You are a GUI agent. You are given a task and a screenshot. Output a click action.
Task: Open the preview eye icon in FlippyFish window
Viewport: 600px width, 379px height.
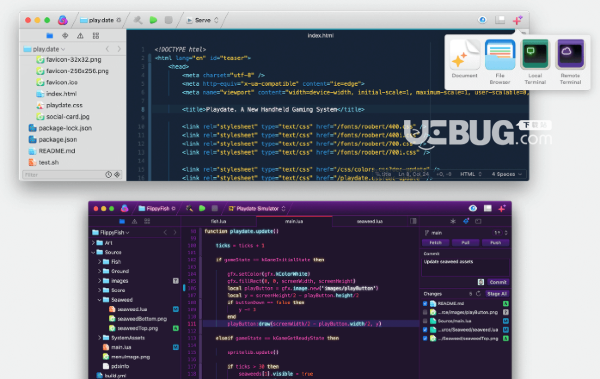point(473,208)
